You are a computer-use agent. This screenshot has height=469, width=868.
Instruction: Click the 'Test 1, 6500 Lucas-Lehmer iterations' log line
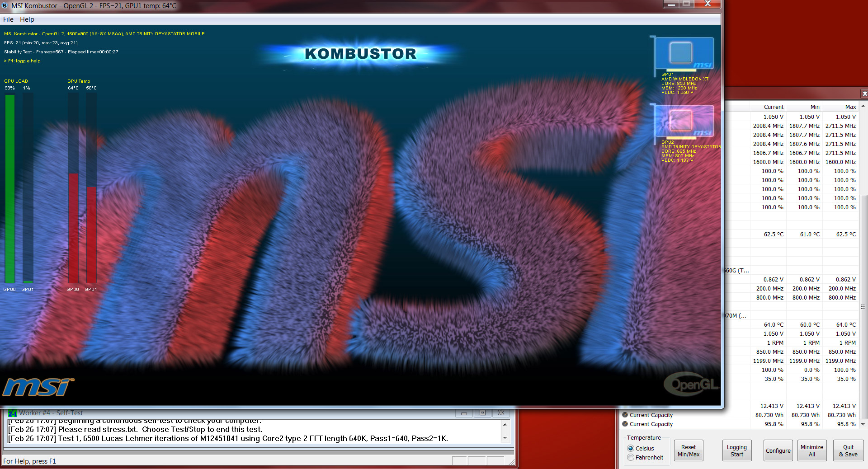click(x=228, y=438)
